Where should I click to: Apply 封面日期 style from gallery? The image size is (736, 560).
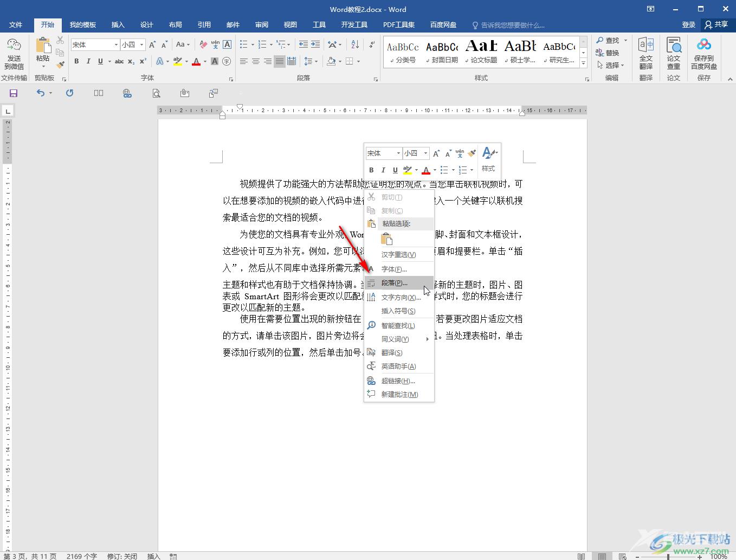pos(442,52)
